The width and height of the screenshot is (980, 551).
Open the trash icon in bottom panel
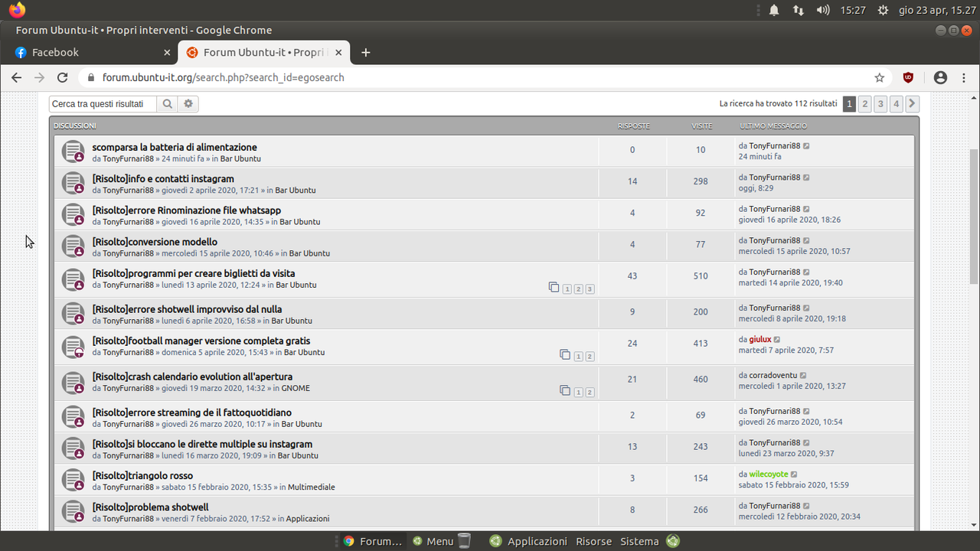(464, 540)
